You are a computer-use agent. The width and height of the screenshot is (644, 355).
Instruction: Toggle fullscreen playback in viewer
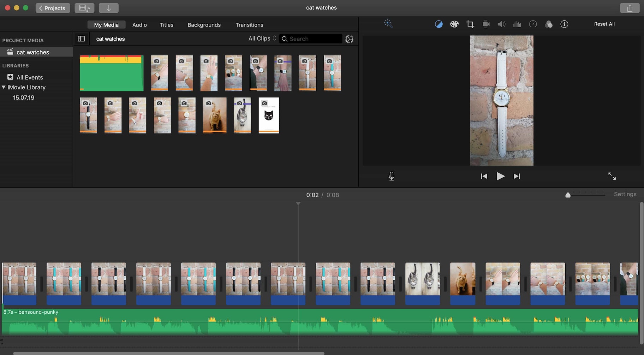tap(612, 176)
